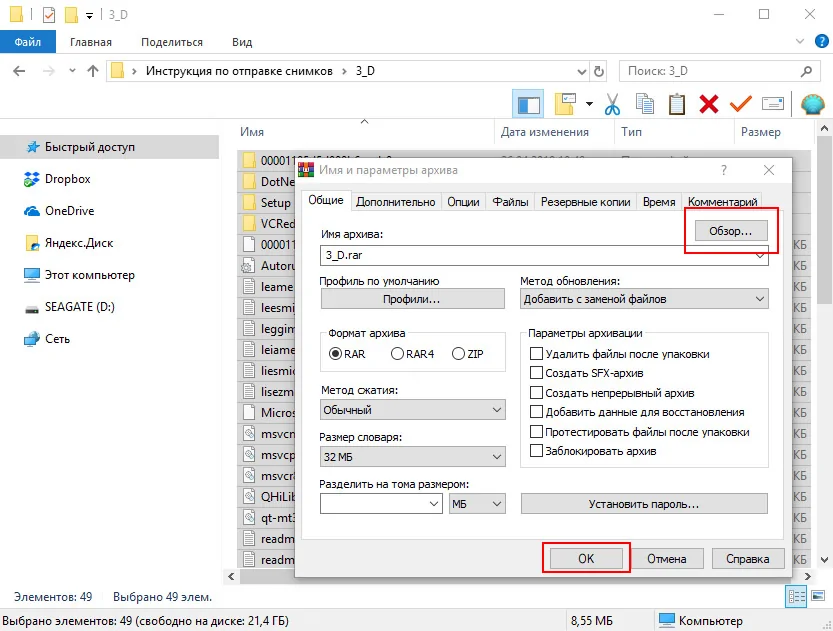
Task: Enable 'Создать SFX-архив' checkbox
Action: (537, 373)
